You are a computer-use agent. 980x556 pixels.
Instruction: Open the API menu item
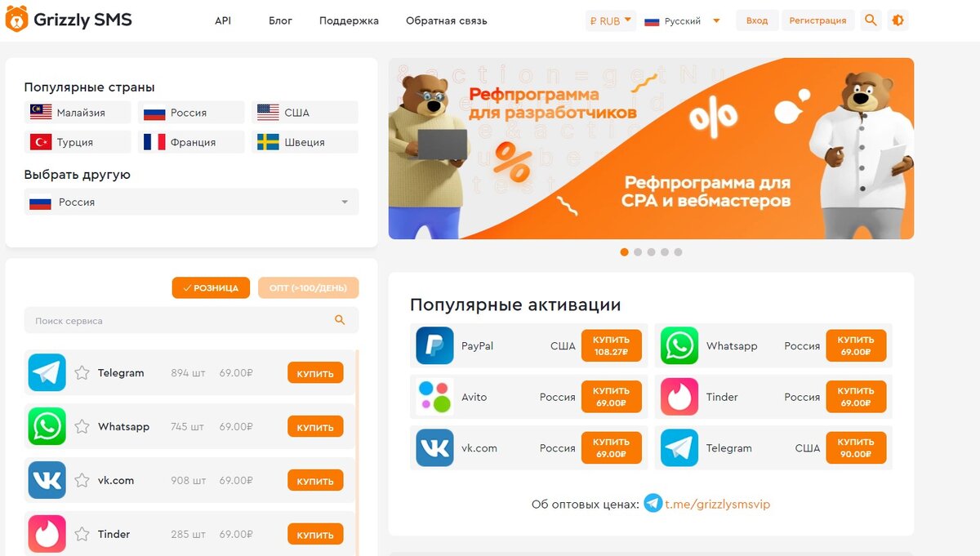223,20
